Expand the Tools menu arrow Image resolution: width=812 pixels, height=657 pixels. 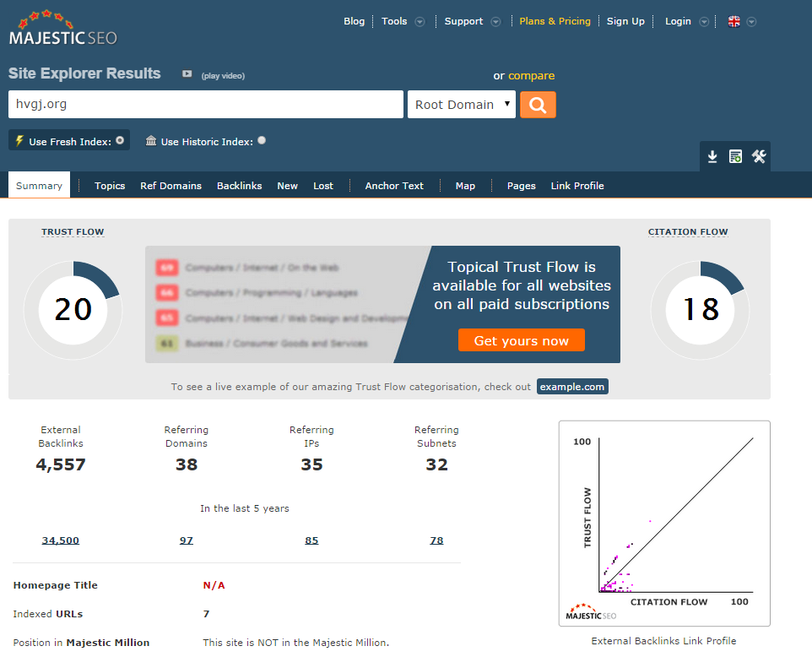pyautogui.click(x=420, y=22)
